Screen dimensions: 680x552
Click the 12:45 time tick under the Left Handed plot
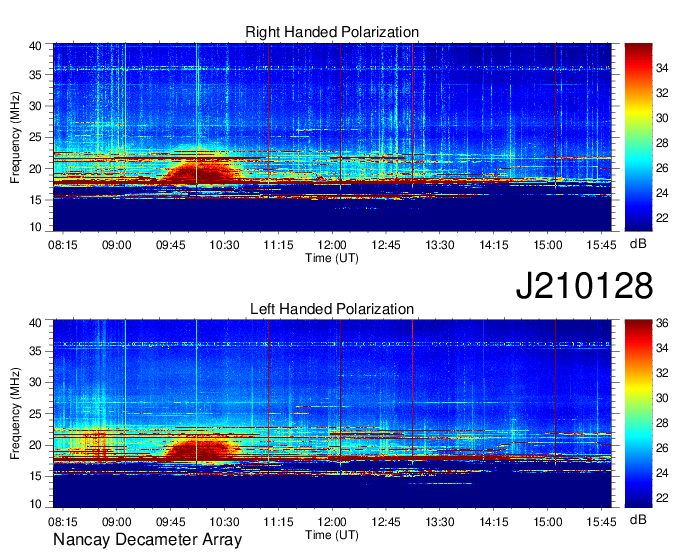coord(386,522)
